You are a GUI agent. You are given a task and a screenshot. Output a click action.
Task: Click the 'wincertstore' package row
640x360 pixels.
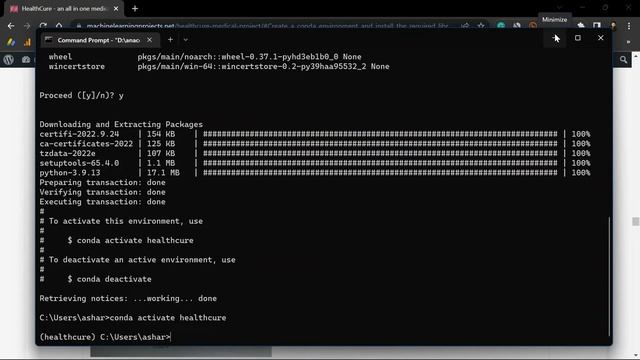click(219, 67)
